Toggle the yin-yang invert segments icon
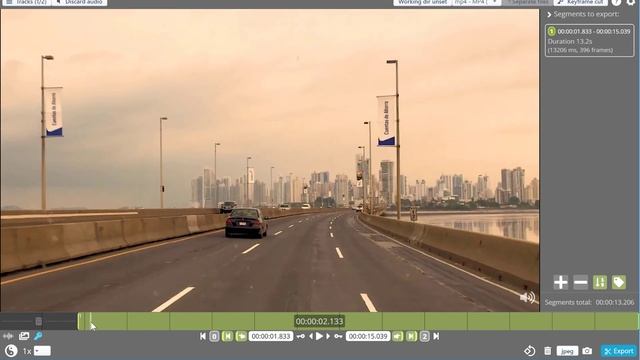This screenshot has width=640, height=360. click(x=11, y=351)
